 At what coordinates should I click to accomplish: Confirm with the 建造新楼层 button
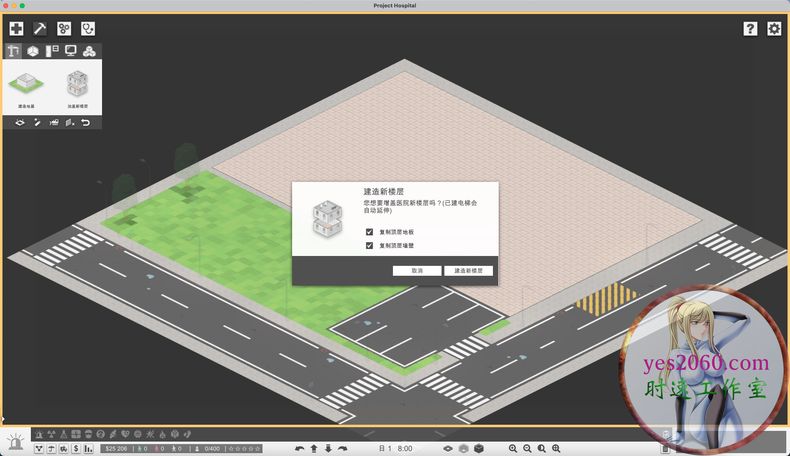pyautogui.click(x=468, y=271)
